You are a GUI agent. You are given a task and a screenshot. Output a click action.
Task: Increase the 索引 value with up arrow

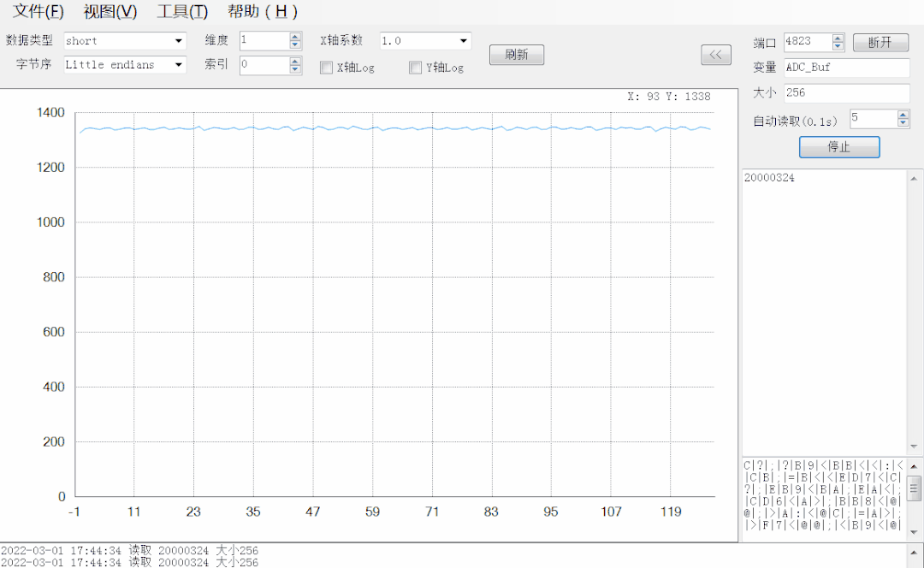(295, 62)
